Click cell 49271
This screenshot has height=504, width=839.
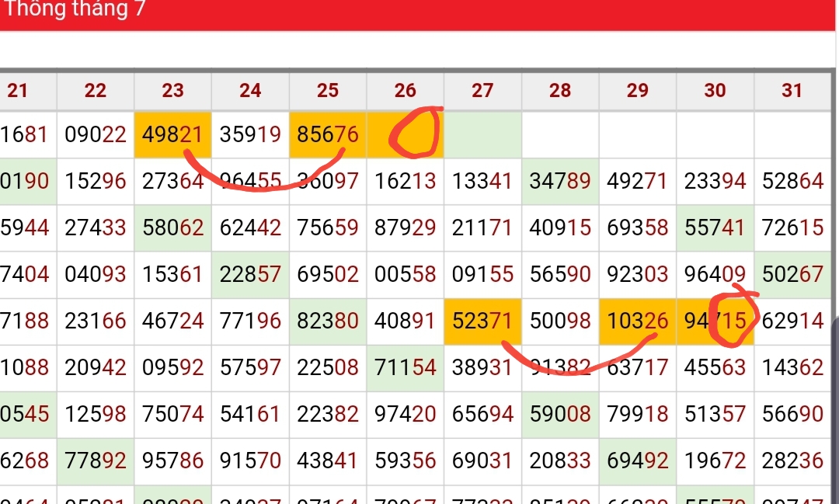[638, 182]
